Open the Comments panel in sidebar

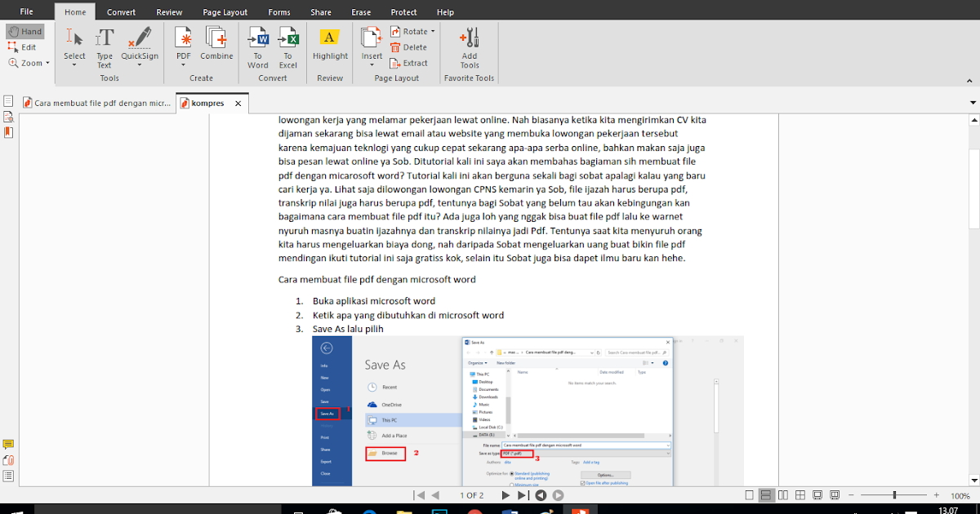coord(8,445)
